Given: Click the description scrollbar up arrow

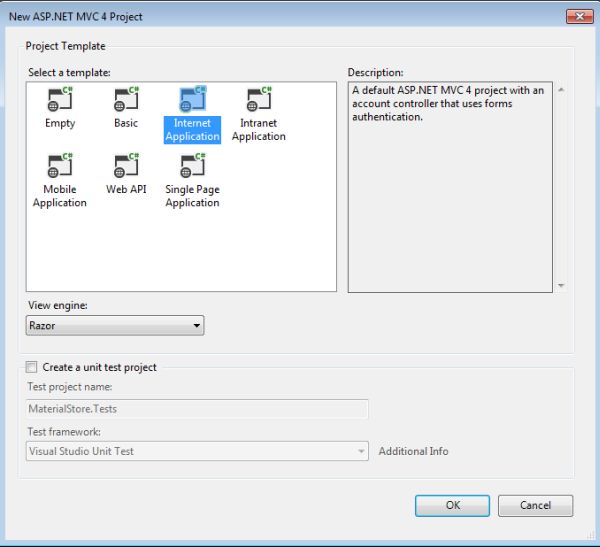Looking at the screenshot, I should tap(561, 90).
